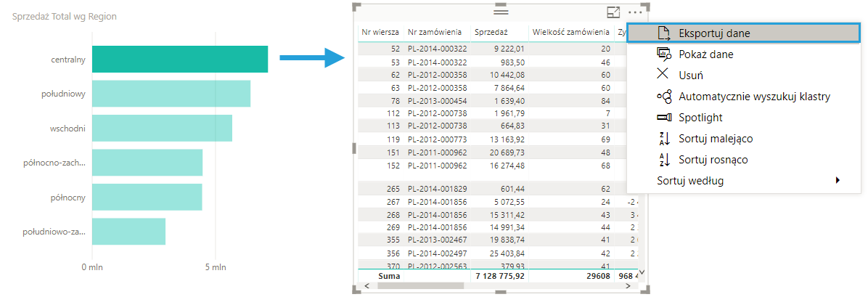The width and height of the screenshot is (868, 305).
Task: Click the Spotlight icon
Action: 663,117
